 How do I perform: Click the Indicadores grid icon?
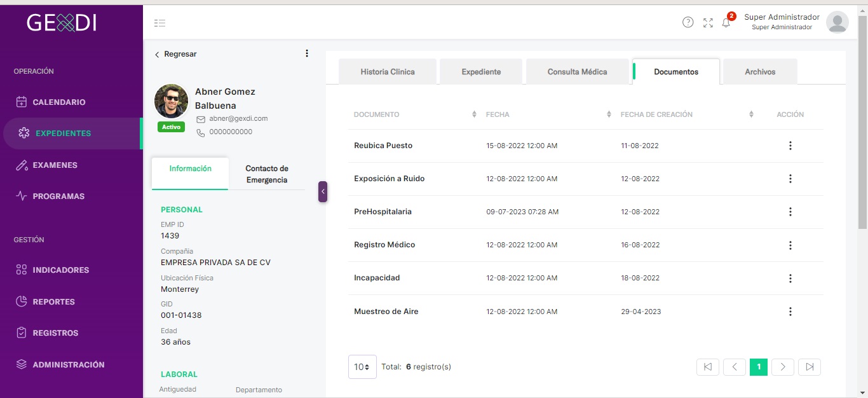(22, 270)
